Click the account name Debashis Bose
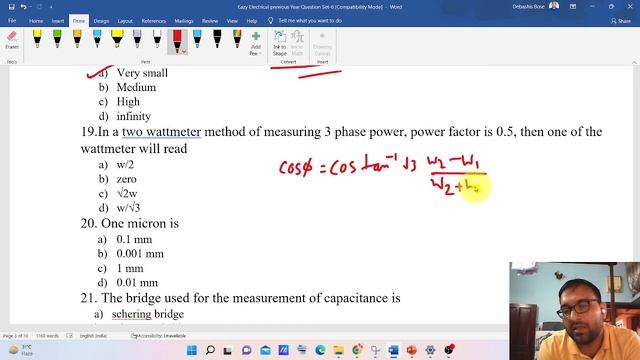Screen dimensions: 640x360 (528, 7)
